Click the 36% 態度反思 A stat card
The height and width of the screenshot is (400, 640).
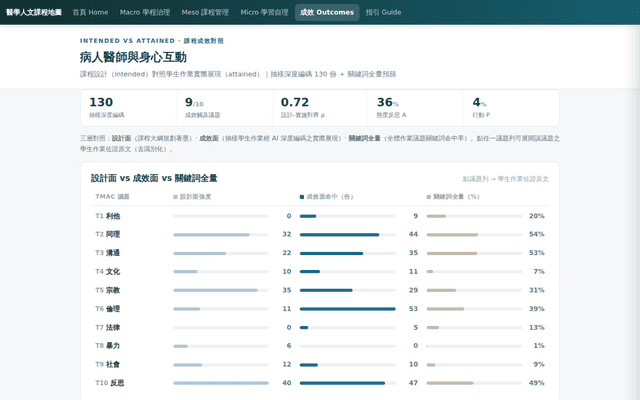(x=416, y=108)
